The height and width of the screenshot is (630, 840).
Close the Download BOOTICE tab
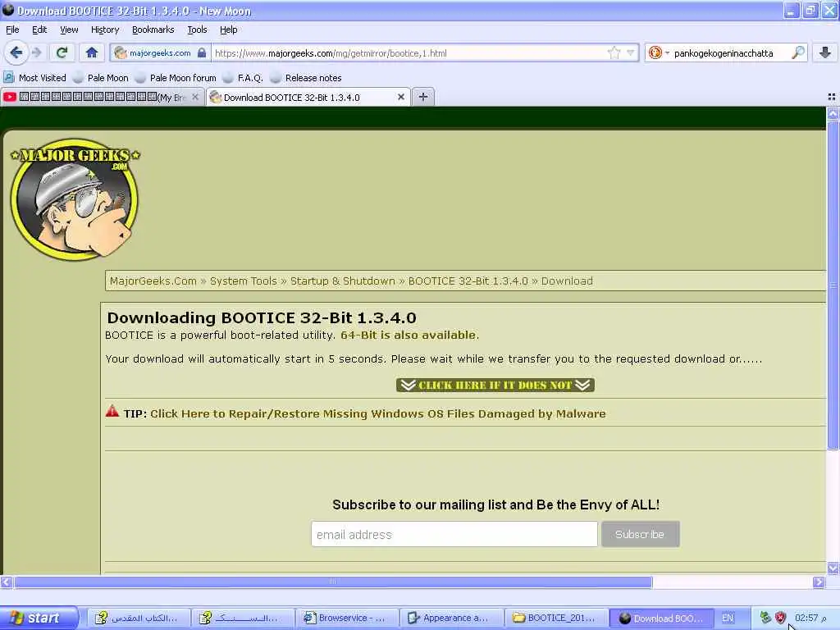[x=400, y=97]
